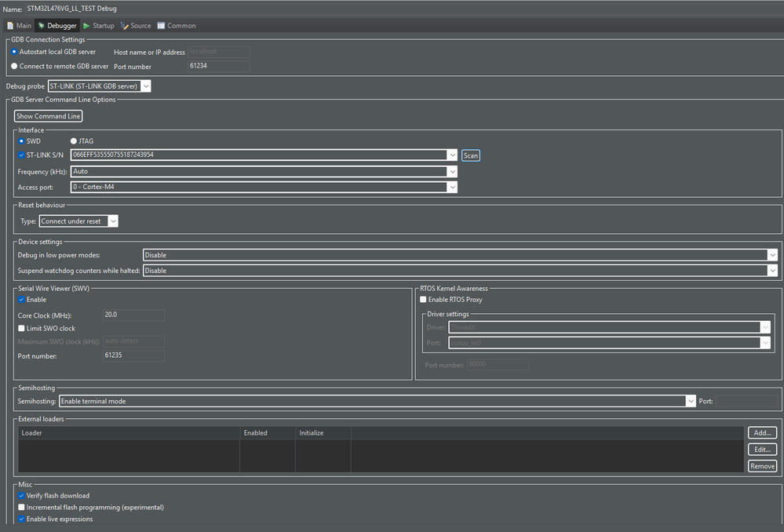Screen dimensions: 784x532
Task: Open Suspend watchdog counters dropdown
Action: [x=460, y=271]
